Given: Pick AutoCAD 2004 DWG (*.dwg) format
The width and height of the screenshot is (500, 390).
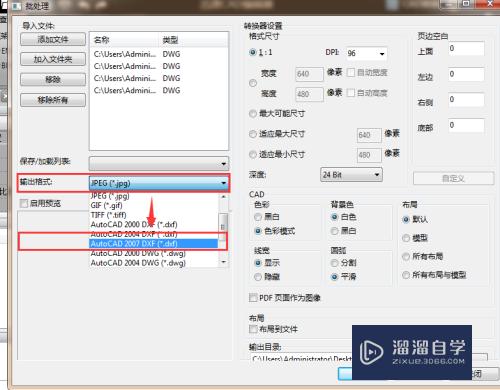Looking at the screenshot, I should pos(138,263).
